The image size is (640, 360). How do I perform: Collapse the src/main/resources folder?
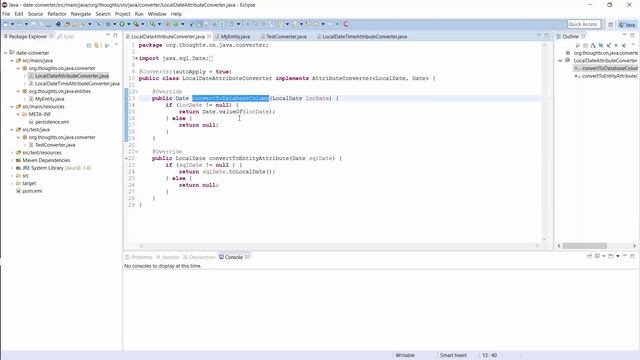coord(12,107)
